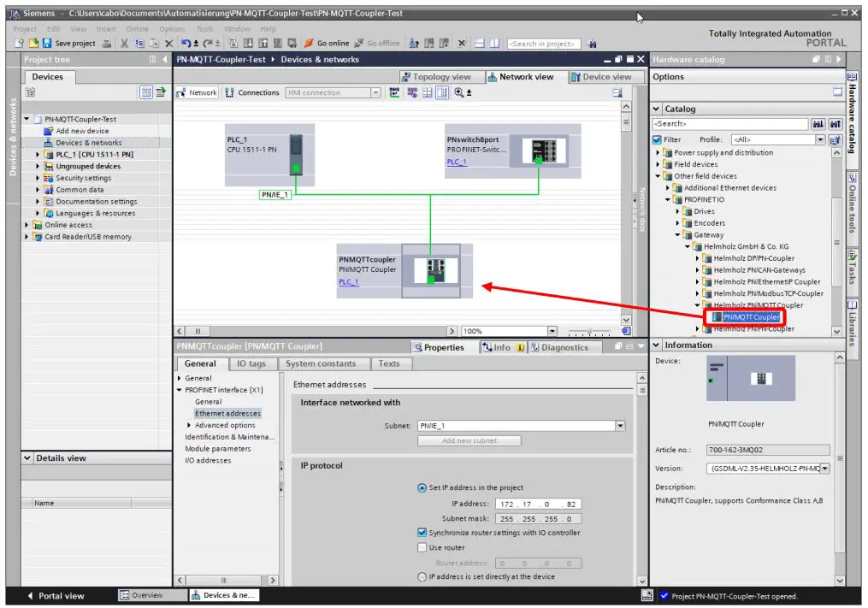Image resolution: width=868 pixels, height=608 pixels.
Task: Click the PLC_1 link under PNMQTTcoupler
Action: (349, 282)
